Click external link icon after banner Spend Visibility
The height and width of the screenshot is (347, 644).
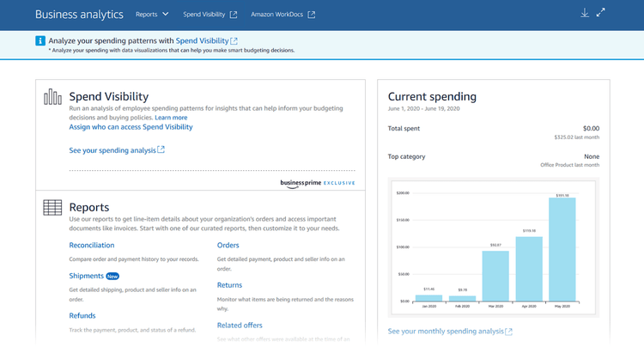234,40
